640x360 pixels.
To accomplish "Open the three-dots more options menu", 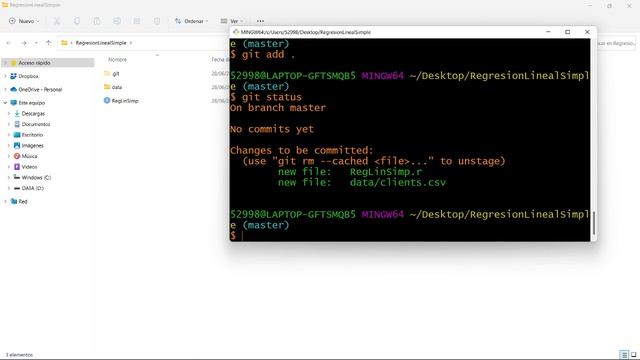I will tap(260, 21).
